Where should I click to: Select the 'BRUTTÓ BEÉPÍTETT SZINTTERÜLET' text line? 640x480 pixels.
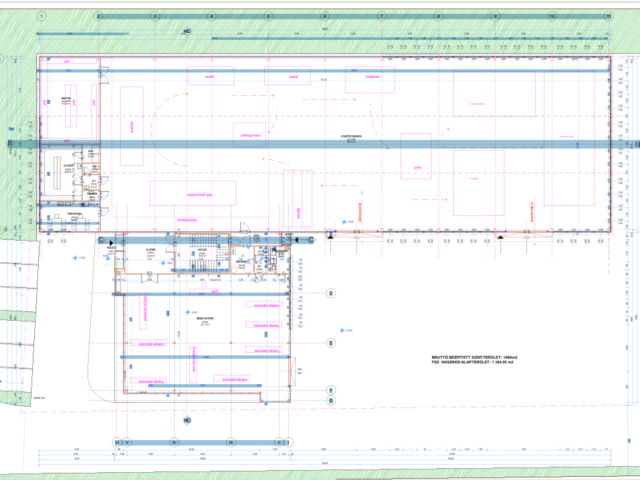(474, 356)
